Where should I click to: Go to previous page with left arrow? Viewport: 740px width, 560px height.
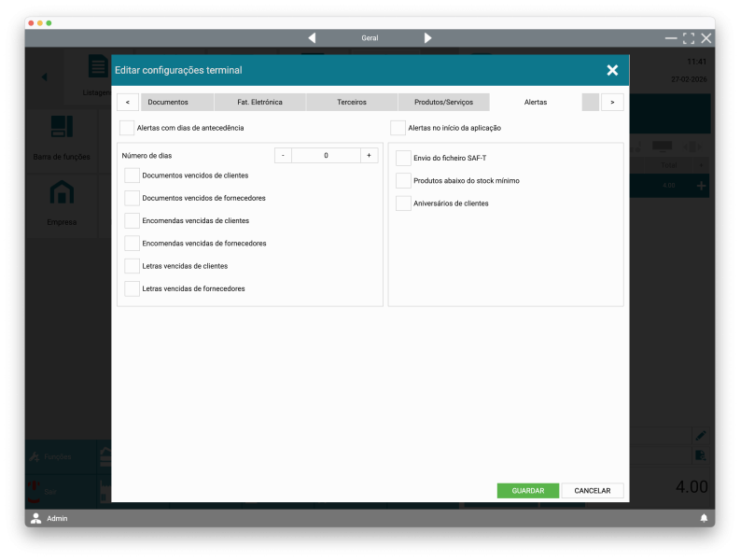pyautogui.click(x=312, y=38)
